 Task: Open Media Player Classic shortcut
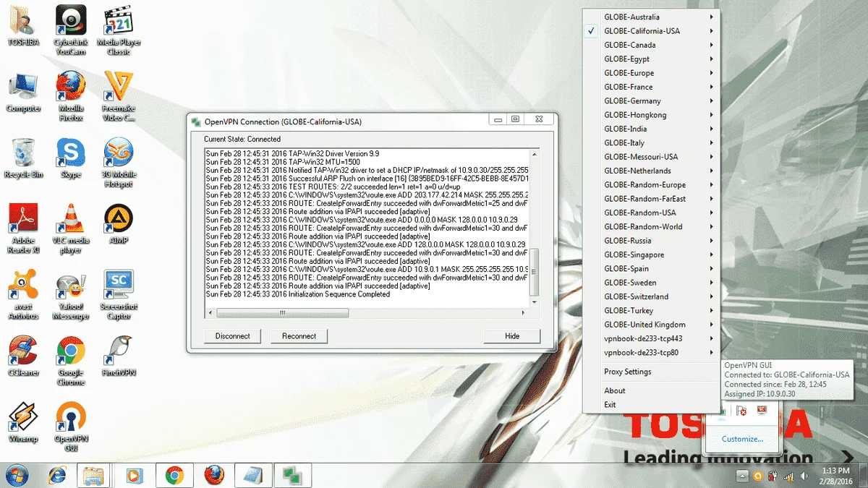pyautogui.click(x=119, y=29)
